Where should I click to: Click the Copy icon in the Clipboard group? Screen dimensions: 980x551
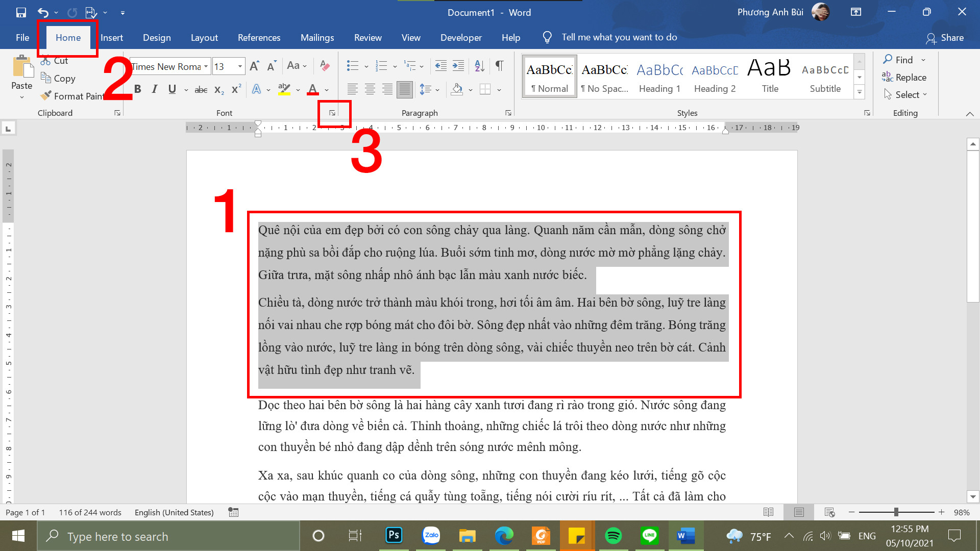tap(58, 78)
